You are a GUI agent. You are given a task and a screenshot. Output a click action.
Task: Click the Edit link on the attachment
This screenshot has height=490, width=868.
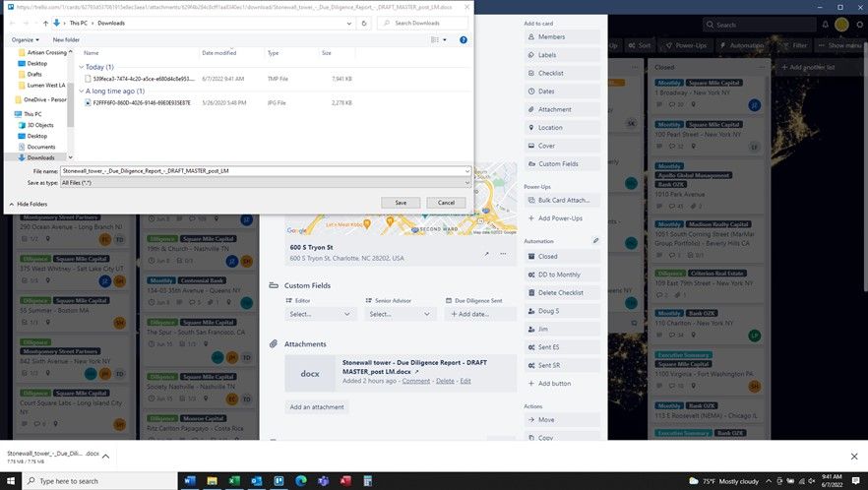[465, 381]
